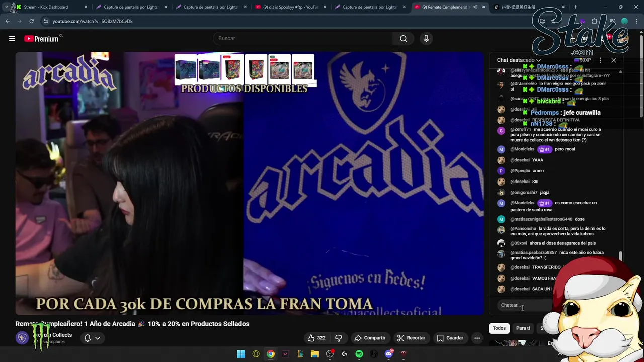Viewport: 644px width, 362px height.
Task: Open File Explorer from the taskbar
Action: click(x=315, y=354)
